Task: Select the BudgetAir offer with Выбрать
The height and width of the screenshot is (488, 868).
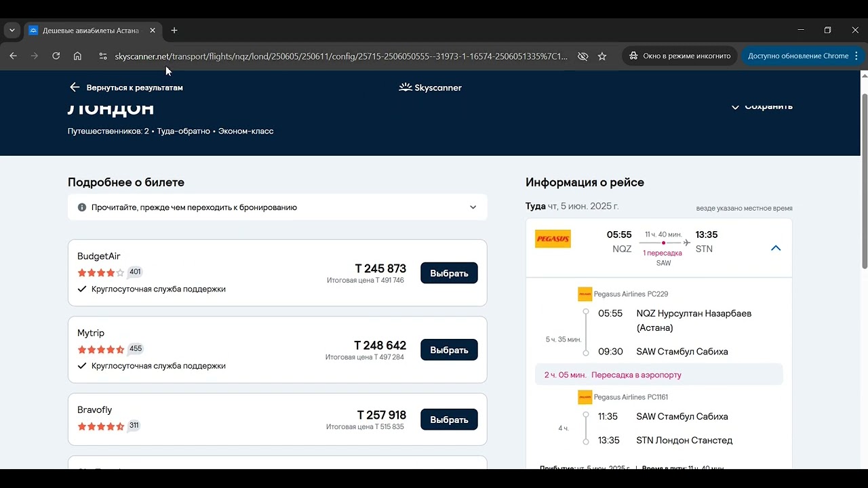Action: click(x=449, y=273)
